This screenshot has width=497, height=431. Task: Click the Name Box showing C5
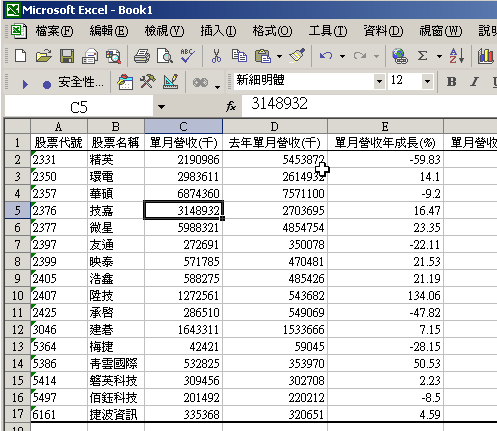(79, 107)
